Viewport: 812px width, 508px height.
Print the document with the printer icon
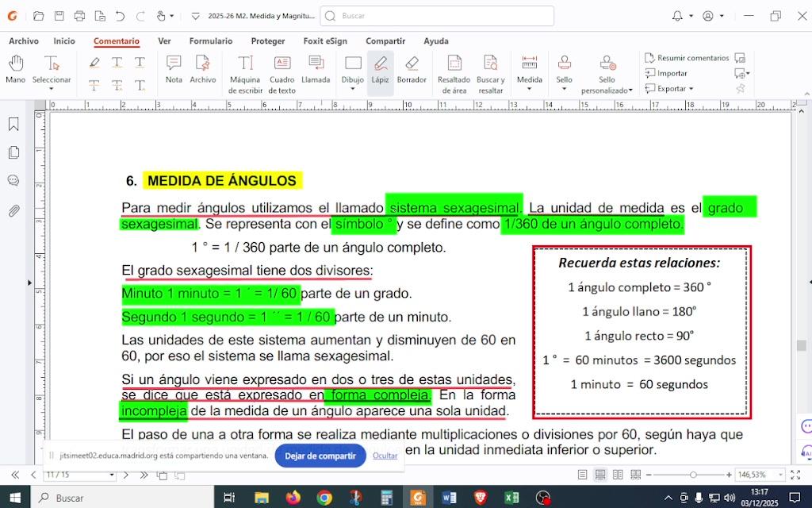pos(79,16)
